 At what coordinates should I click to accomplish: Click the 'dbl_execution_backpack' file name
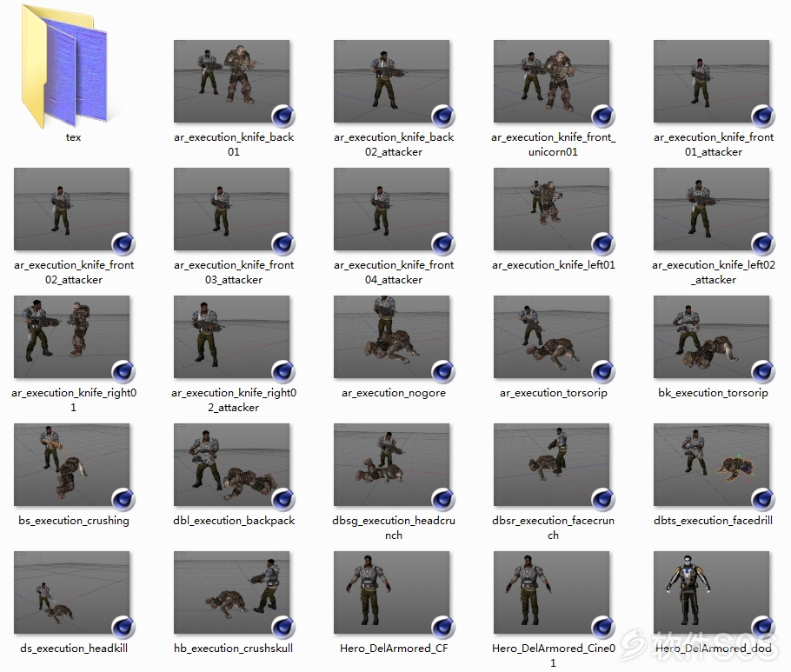[x=234, y=520]
